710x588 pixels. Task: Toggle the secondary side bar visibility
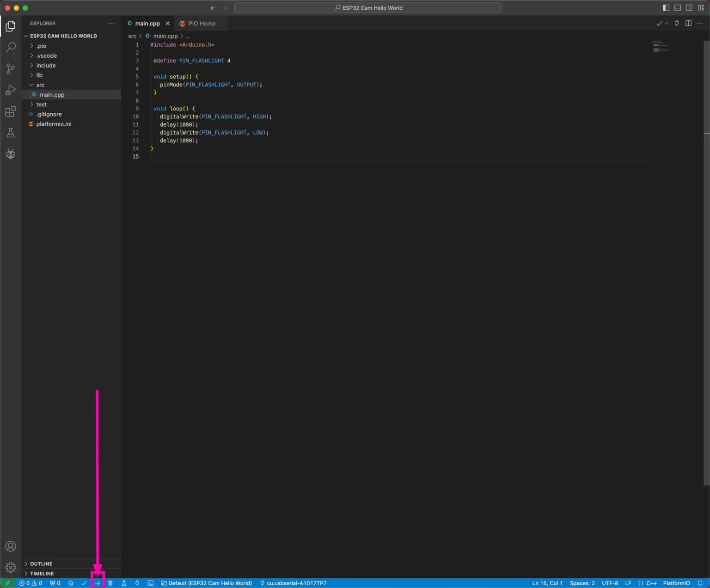[x=689, y=8]
